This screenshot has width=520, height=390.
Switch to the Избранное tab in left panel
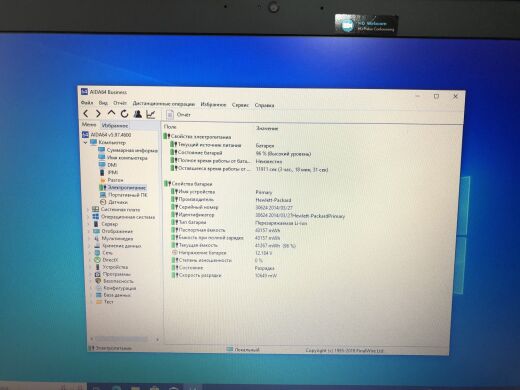115,126
